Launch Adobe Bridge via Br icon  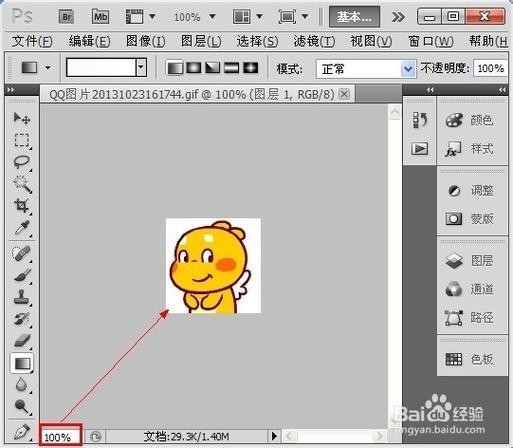(x=66, y=17)
